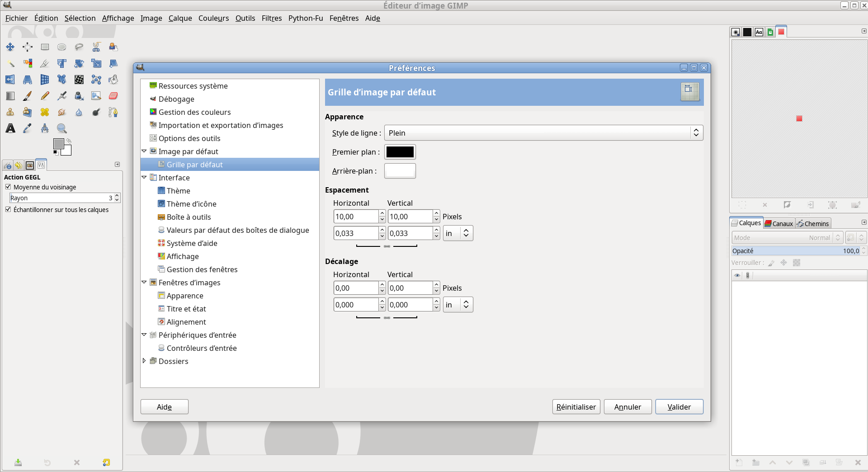Select the Select by Color tool

tap(27, 63)
